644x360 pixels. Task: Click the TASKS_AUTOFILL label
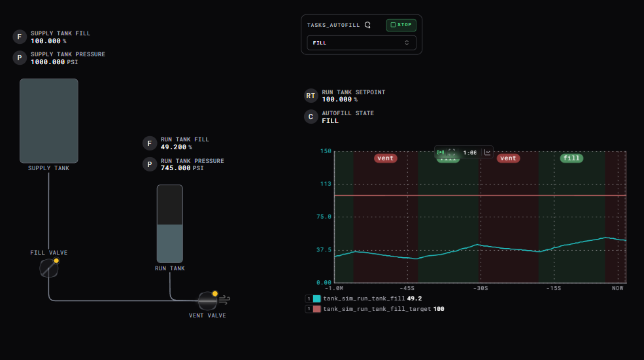pos(333,25)
